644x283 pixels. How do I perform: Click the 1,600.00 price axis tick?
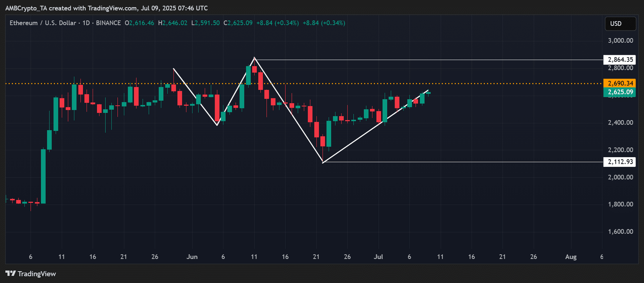620,231
